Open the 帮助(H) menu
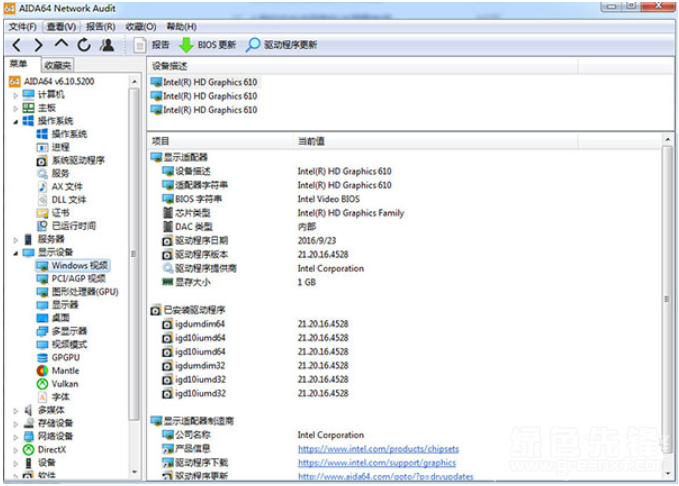This screenshot has height=486, width=679. (x=181, y=27)
